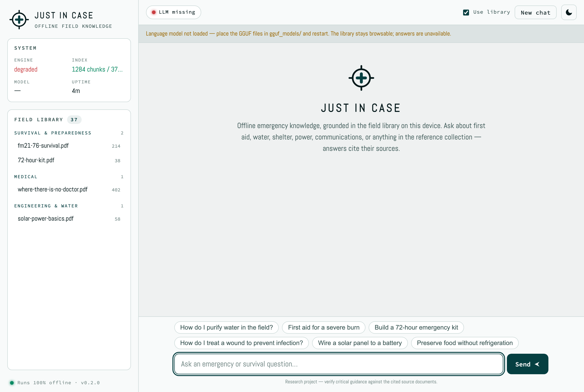Click the chunk count 402 for where-there-is-no-doctor.pdf
584x392 pixels.
(116, 190)
